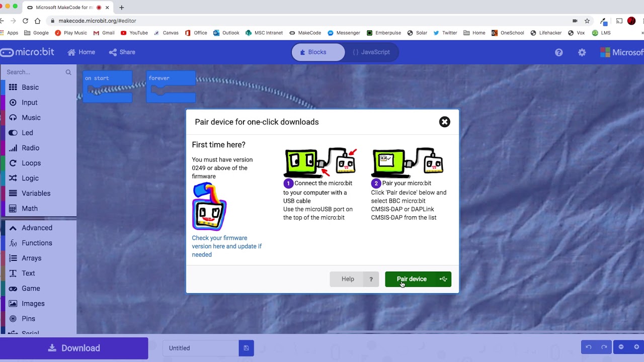Zoom in the workspace
Screen dimensions: 644x362
click(x=636, y=347)
